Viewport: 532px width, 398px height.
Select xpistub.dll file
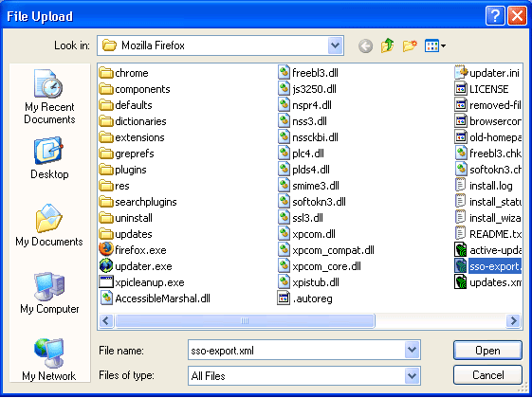coord(308,282)
